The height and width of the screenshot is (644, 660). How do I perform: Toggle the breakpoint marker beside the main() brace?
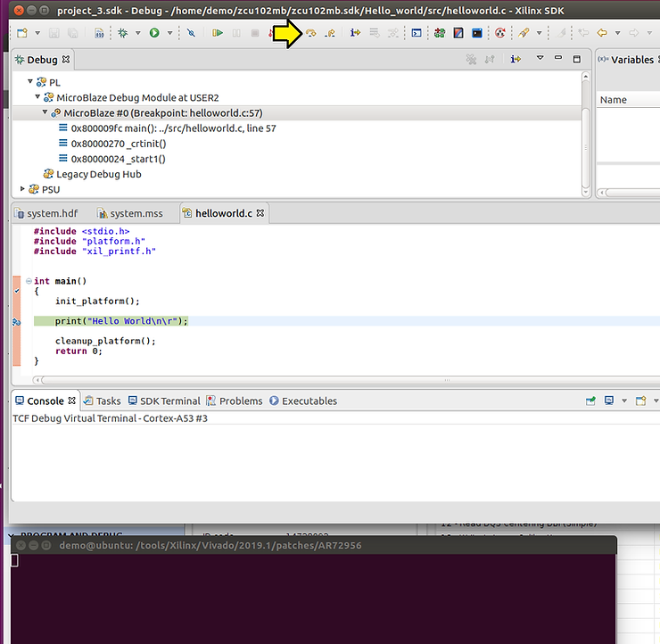click(x=17, y=290)
